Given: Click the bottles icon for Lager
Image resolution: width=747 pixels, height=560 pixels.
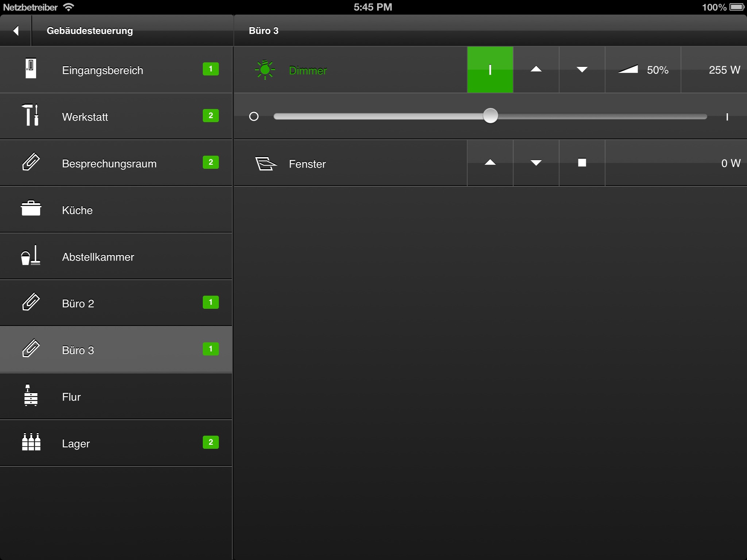Looking at the screenshot, I should click(31, 442).
